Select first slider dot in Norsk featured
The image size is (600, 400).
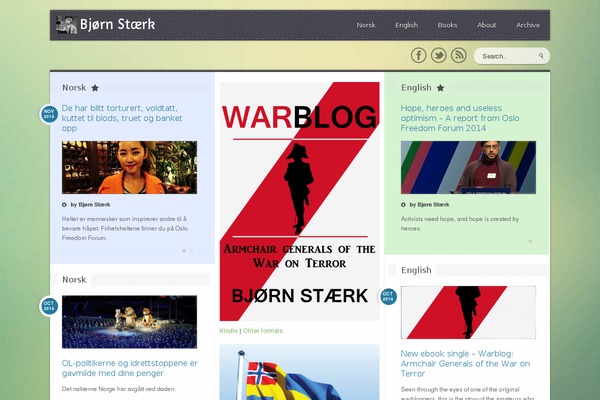(x=184, y=251)
